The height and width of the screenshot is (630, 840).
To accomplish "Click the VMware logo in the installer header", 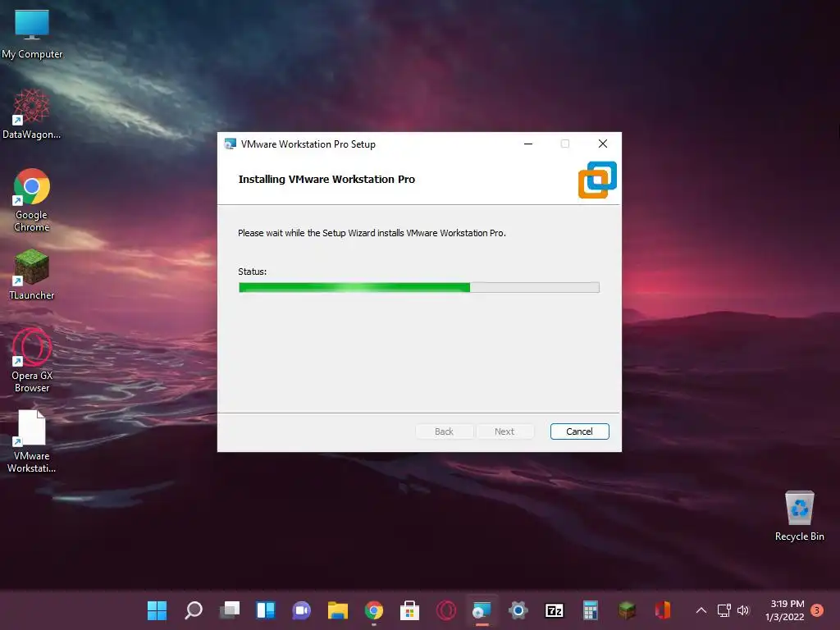I will 597,180.
